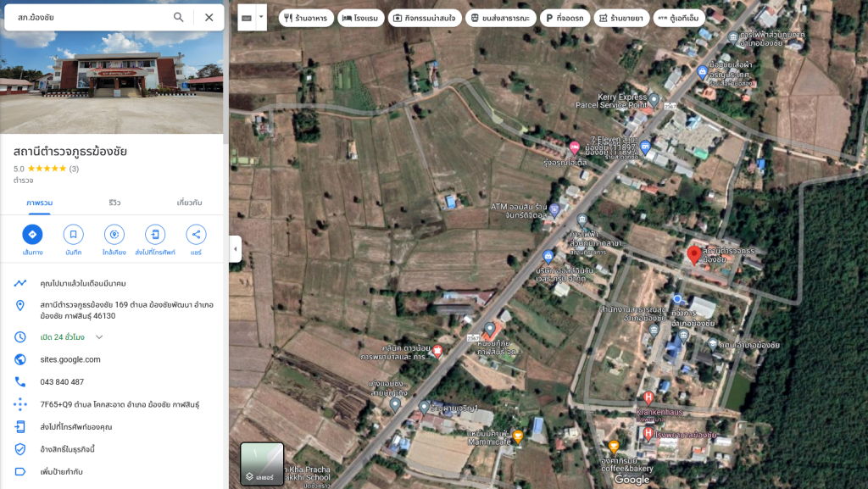Save the place with the บันทึก icon
868x489 pixels.
tap(73, 235)
